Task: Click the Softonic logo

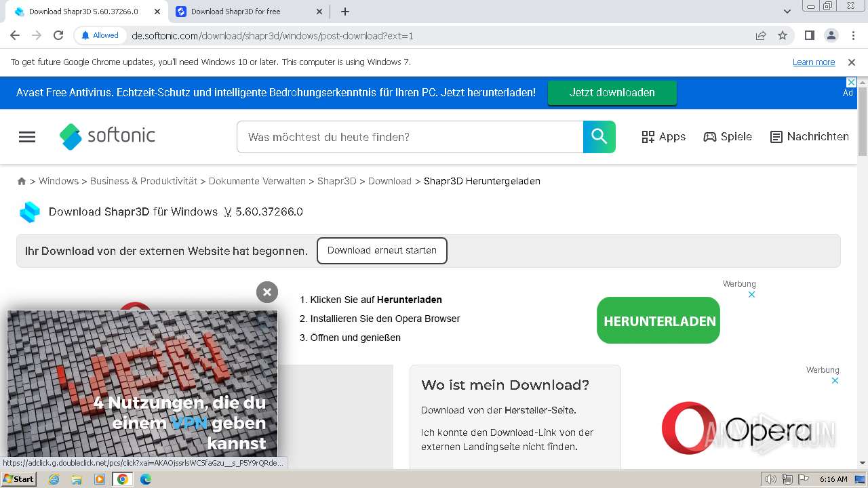Action: (107, 136)
